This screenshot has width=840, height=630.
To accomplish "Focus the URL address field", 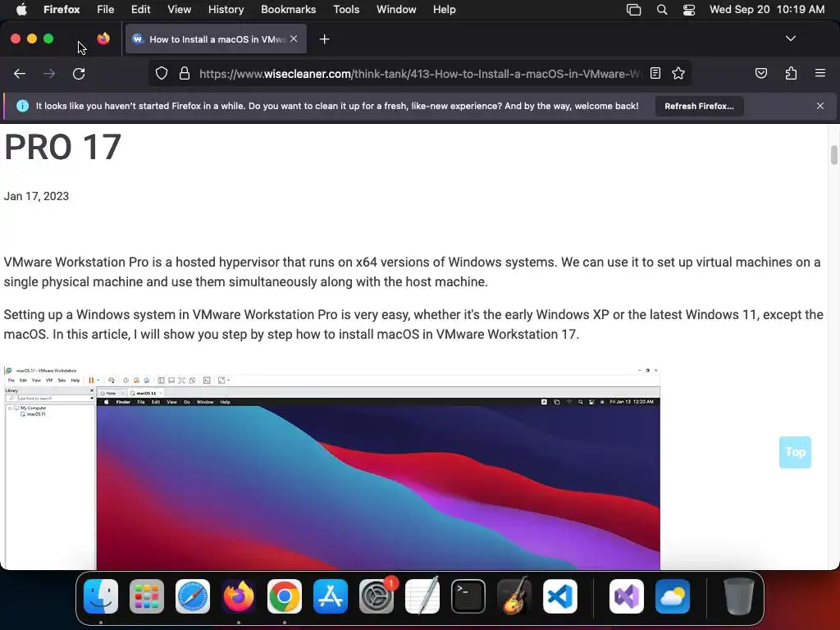I will click(x=419, y=73).
